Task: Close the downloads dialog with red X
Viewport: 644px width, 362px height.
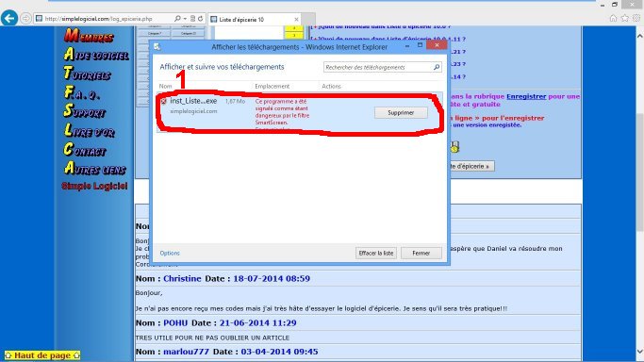Action: (x=437, y=44)
